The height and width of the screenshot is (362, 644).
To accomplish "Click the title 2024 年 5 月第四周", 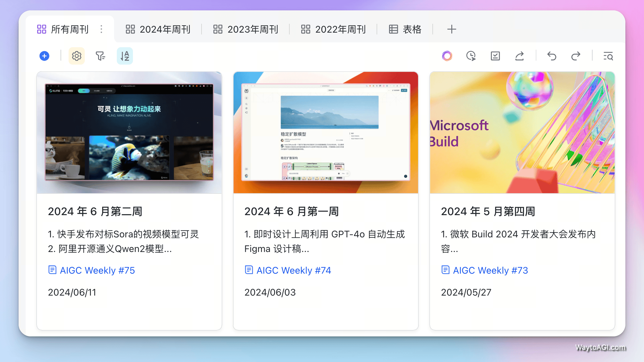I will 488,211.
